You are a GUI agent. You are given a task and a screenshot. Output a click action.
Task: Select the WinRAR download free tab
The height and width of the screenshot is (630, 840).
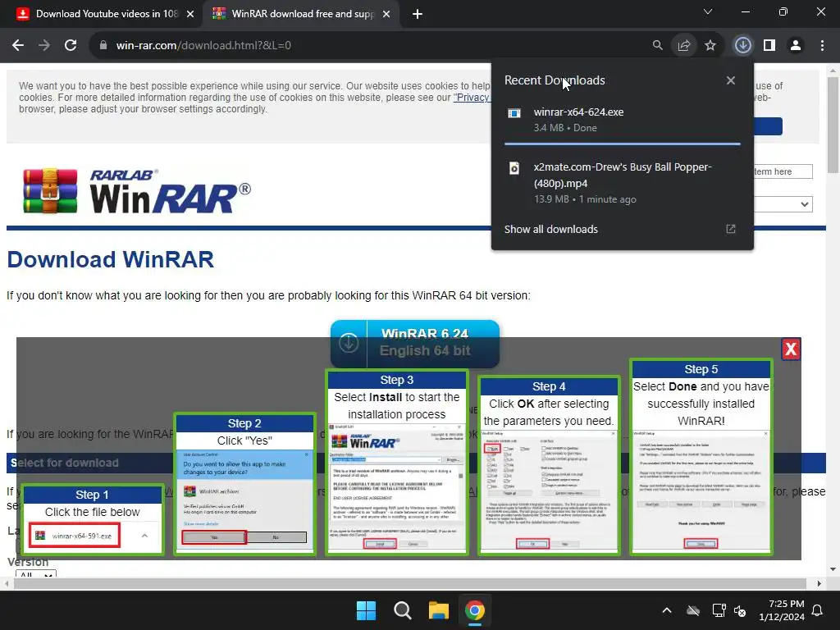pyautogui.click(x=300, y=14)
